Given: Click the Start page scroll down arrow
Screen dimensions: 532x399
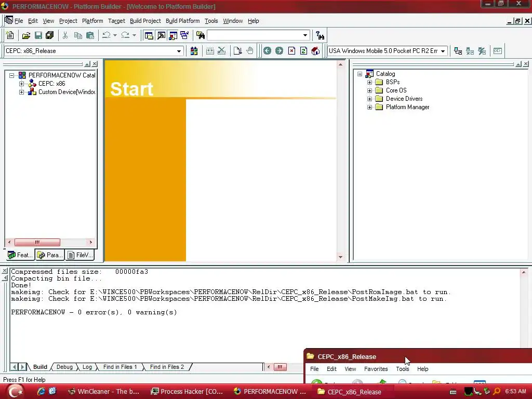Looking at the screenshot, I should point(340,257).
